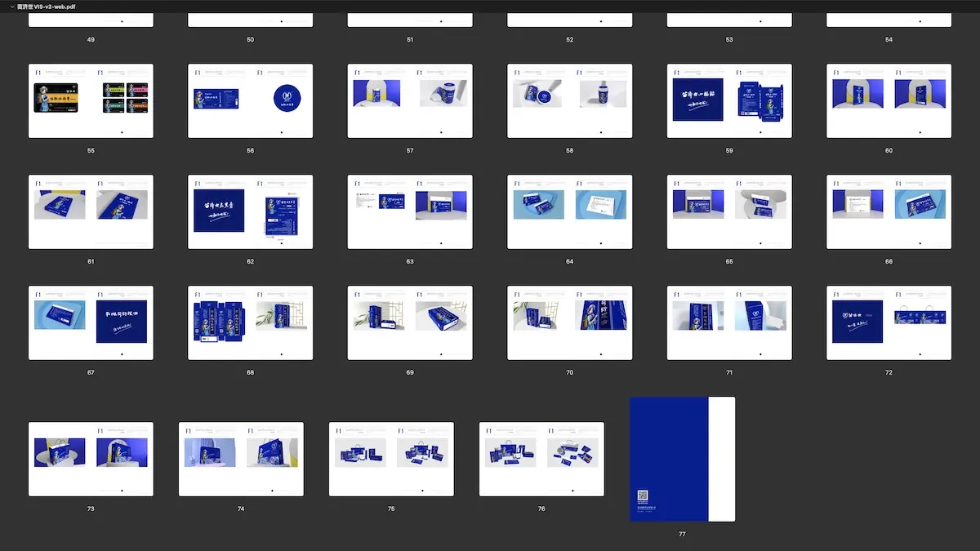Screen dimensions: 980x551
Task: Click the page number label 53
Action: (729, 39)
